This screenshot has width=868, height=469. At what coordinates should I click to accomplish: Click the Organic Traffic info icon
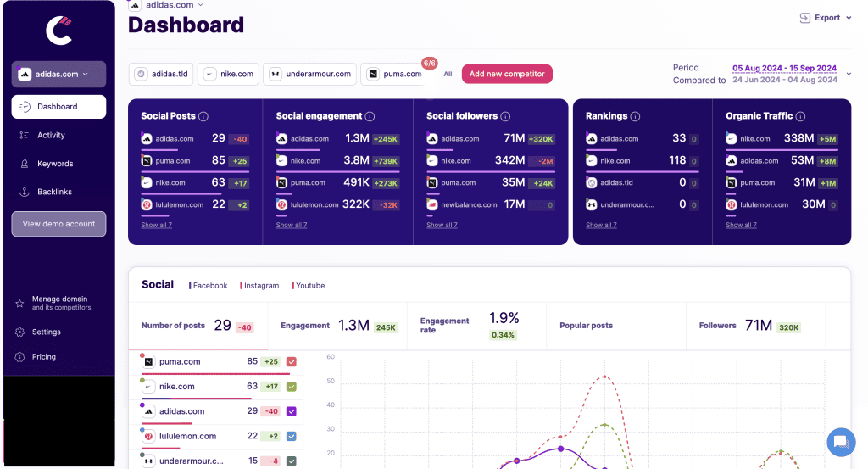pos(800,116)
